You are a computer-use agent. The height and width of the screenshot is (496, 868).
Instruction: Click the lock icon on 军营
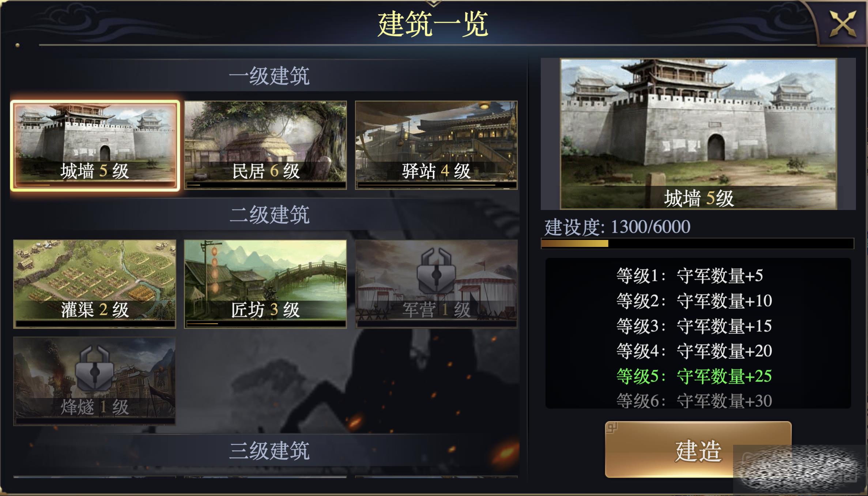pyautogui.click(x=436, y=271)
